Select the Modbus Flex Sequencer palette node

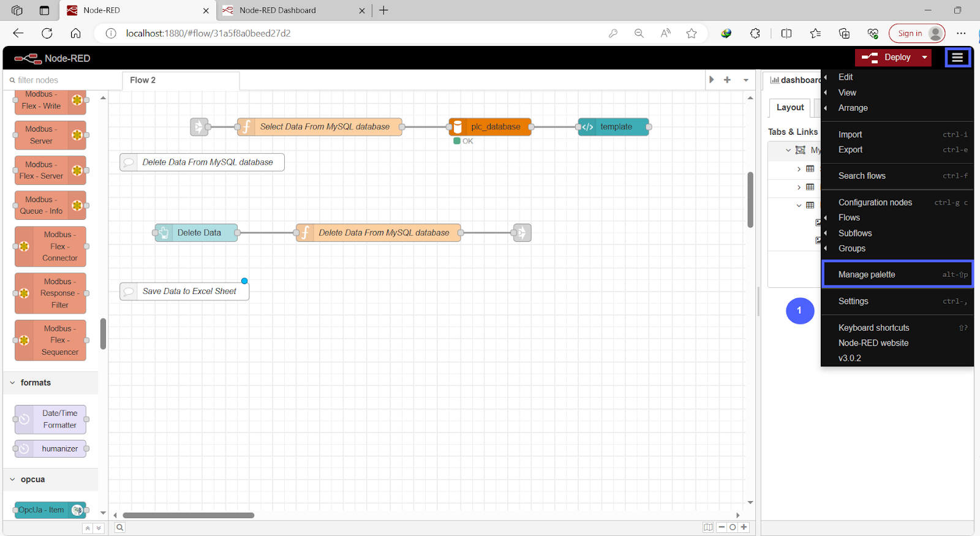coord(50,341)
